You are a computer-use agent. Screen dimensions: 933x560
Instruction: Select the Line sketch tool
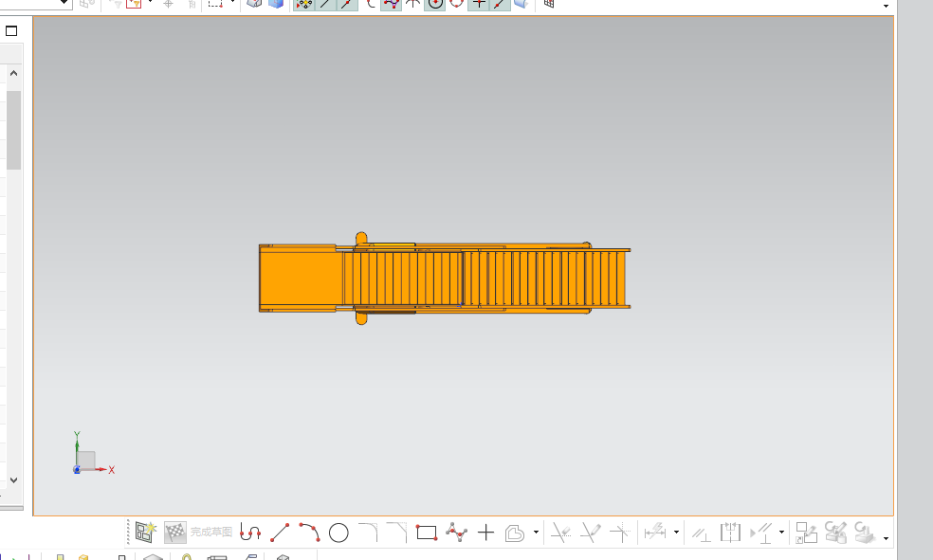coord(280,533)
